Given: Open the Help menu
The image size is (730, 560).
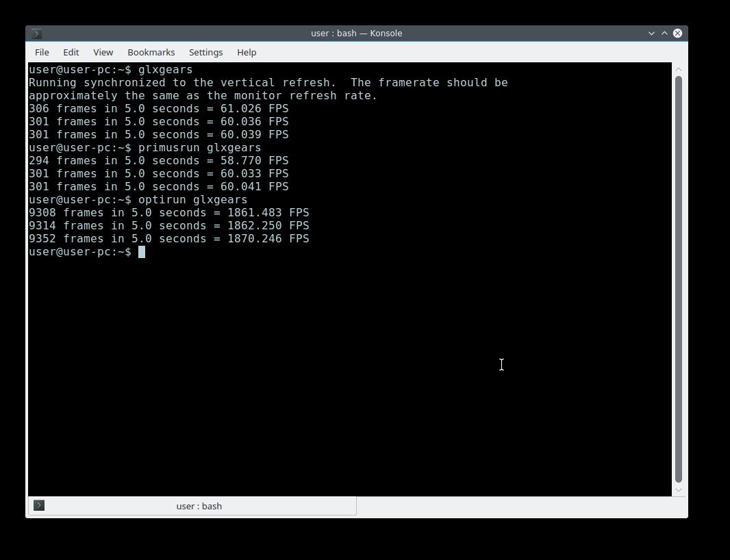Looking at the screenshot, I should pyautogui.click(x=247, y=52).
